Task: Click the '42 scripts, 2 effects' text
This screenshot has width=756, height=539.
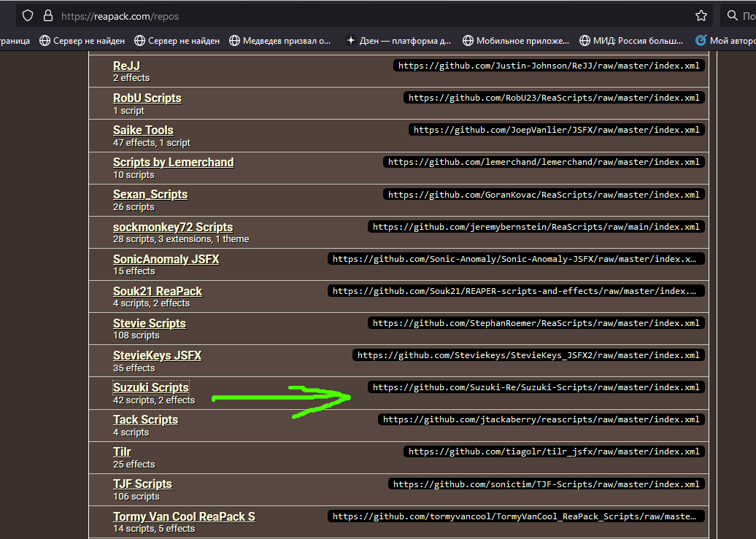Action: [x=154, y=400]
